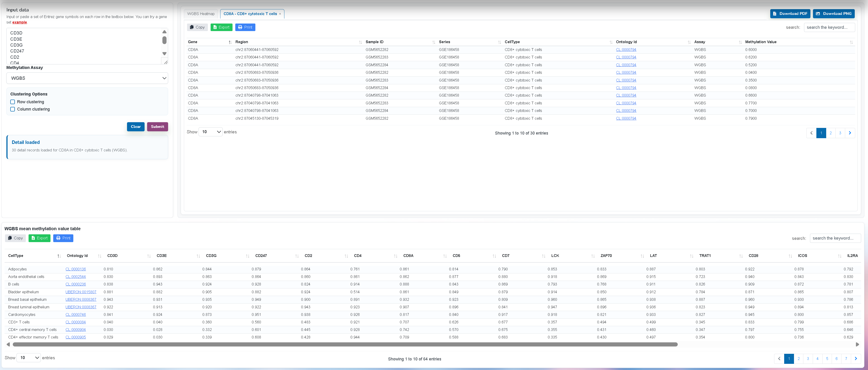Click horizontal scrollbar of mean methylation table
This screenshot has height=370, width=868.
[345, 345]
